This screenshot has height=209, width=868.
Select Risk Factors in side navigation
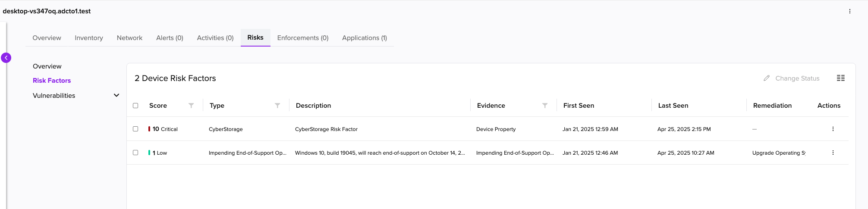pos(52,81)
